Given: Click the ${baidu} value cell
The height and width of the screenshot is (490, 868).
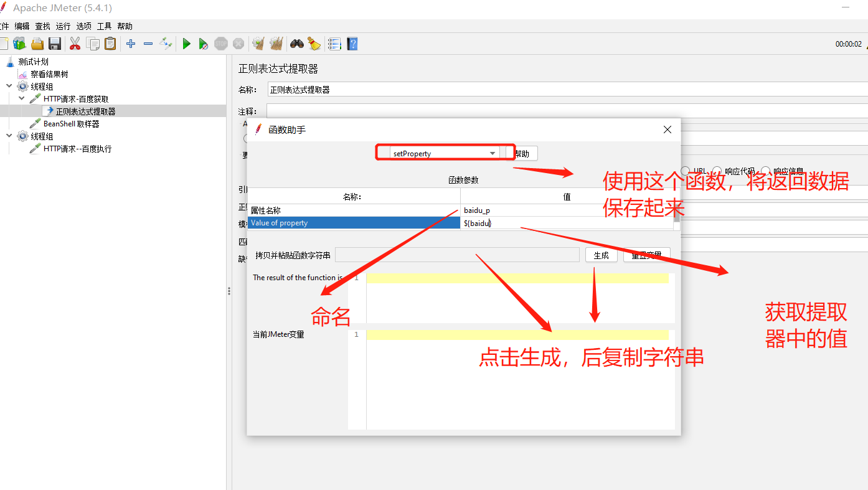Looking at the screenshot, I should tap(567, 223).
